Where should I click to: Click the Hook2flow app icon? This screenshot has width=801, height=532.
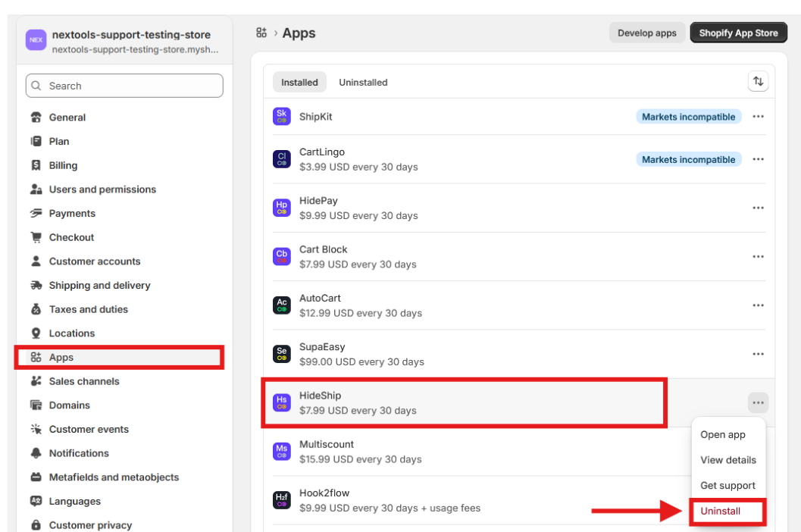coord(281,500)
